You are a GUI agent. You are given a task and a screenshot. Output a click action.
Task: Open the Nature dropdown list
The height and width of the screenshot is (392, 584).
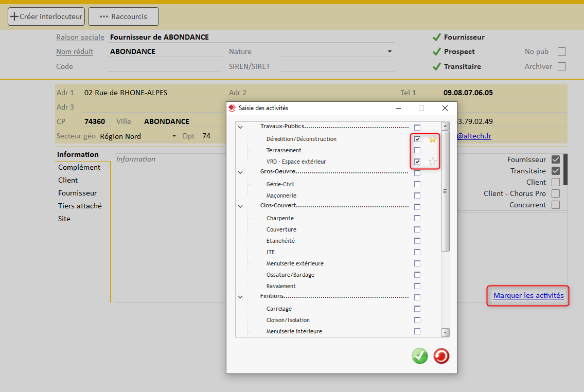pos(390,51)
